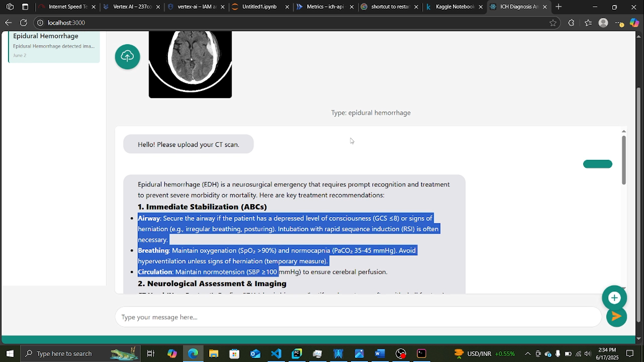
Task: Reload the page with the refresh icon
Action: pyautogui.click(x=24, y=23)
